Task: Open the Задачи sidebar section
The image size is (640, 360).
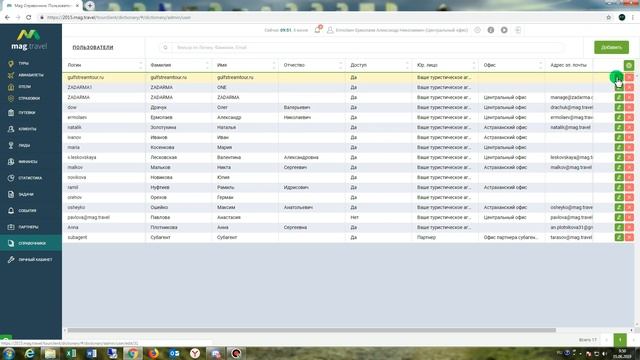Action: [x=25, y=194]
